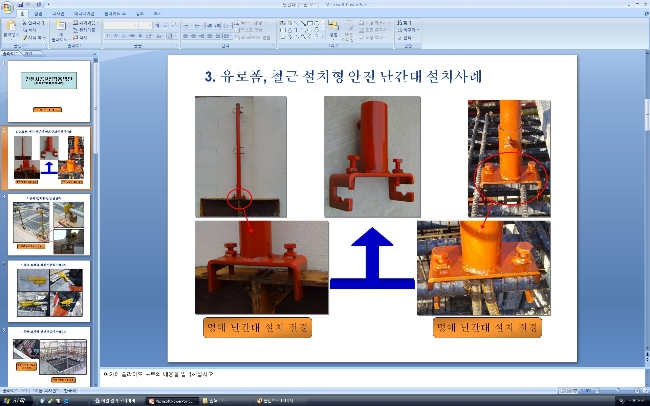
Task: Click the Save icon in quick access toolbar
Action: 21,5
